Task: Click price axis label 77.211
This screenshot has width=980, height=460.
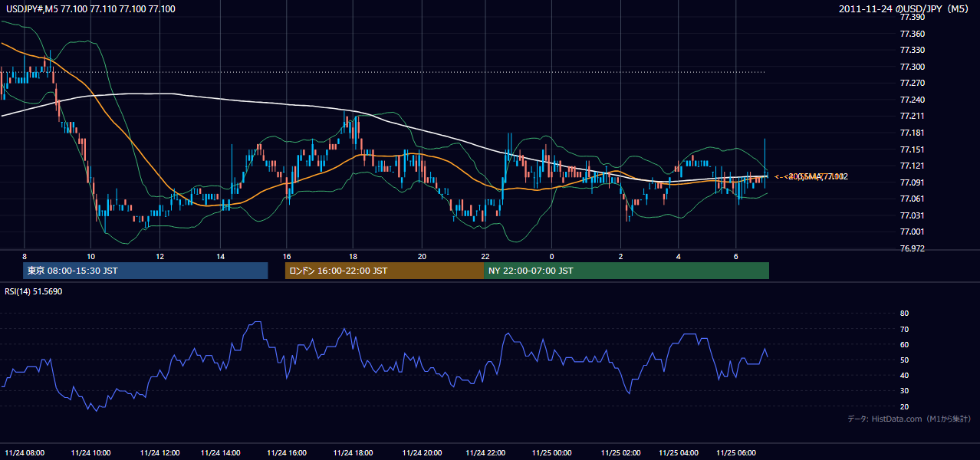Action: point(913,117)
